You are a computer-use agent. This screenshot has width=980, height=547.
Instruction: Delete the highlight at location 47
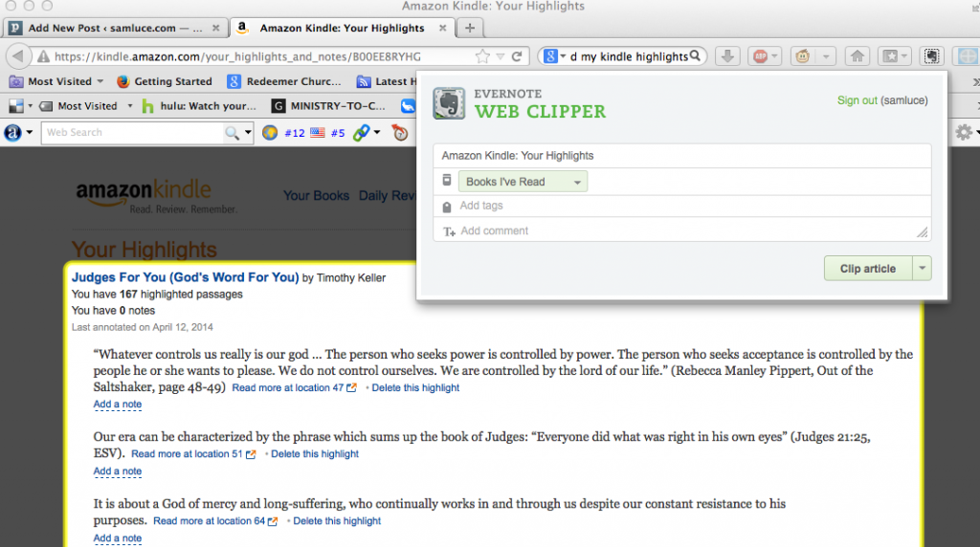pyautogui.click(x=415, y=387)
